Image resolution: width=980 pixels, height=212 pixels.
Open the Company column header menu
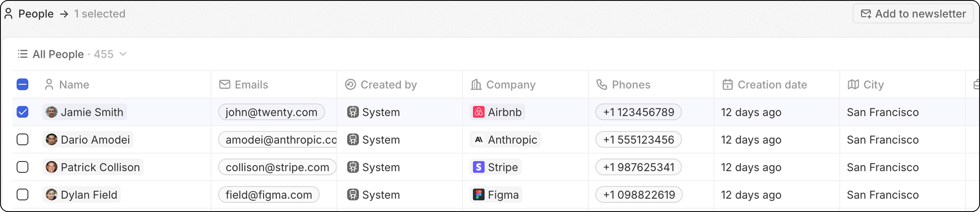[x=510, y=85]
